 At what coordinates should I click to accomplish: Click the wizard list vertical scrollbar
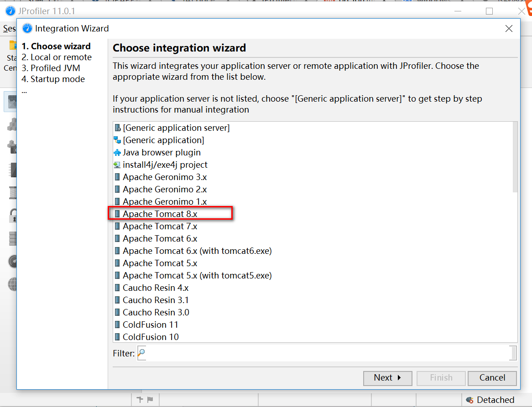pos(515,157)
